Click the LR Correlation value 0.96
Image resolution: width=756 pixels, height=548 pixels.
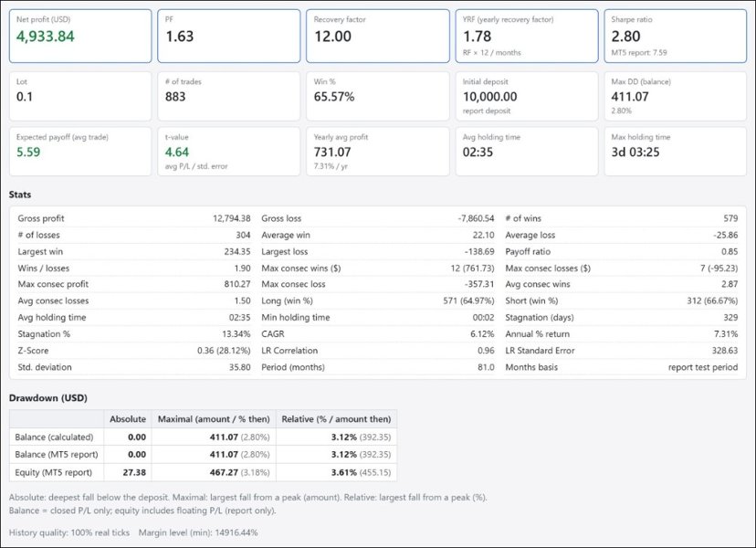tap(486, 351)
